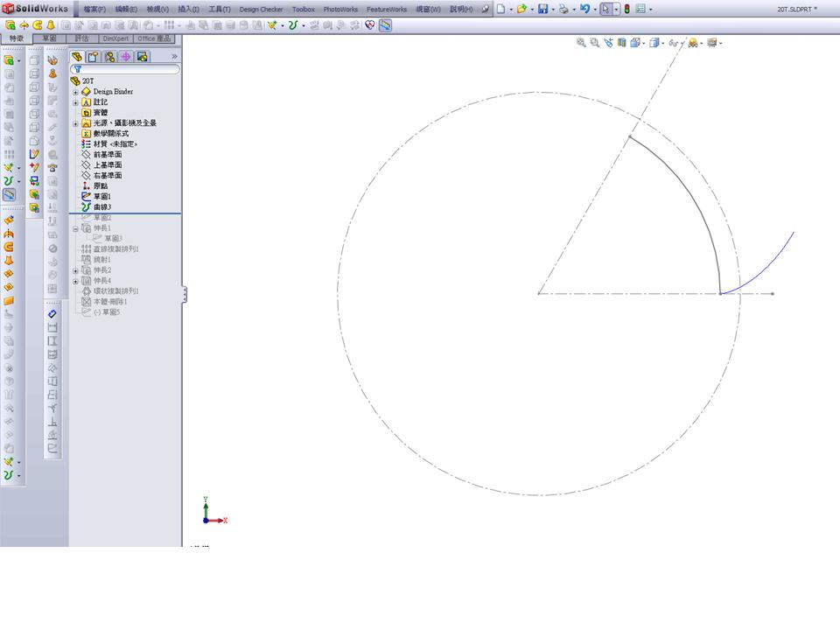Select the FeatureManager Design Tree tab
This screenshot has width=840, height=630.
tap(77, 57)
